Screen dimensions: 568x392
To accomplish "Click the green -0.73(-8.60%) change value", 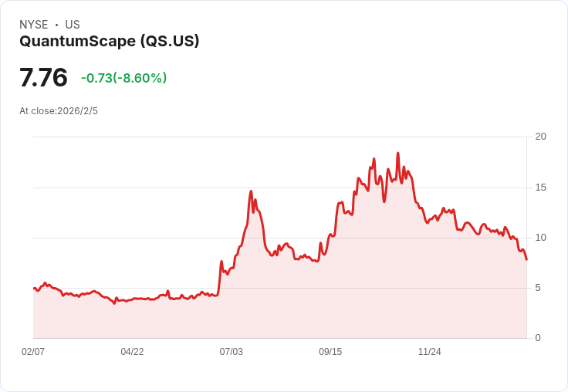I will tap(123, 78).
